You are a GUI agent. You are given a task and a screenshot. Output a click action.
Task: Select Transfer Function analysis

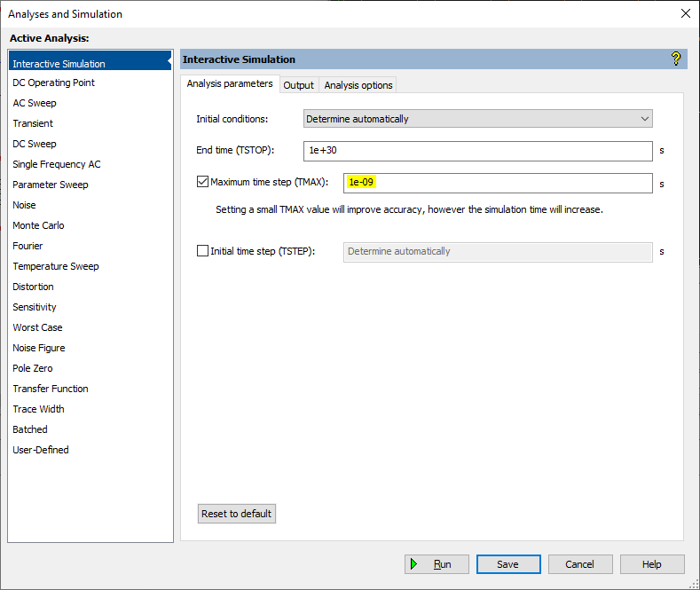90,389
